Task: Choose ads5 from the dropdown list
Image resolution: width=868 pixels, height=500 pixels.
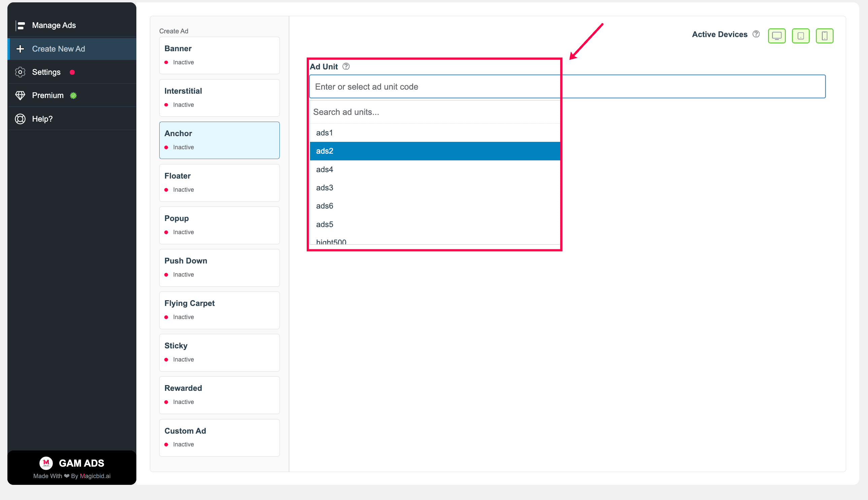Action: pos(435,224)
